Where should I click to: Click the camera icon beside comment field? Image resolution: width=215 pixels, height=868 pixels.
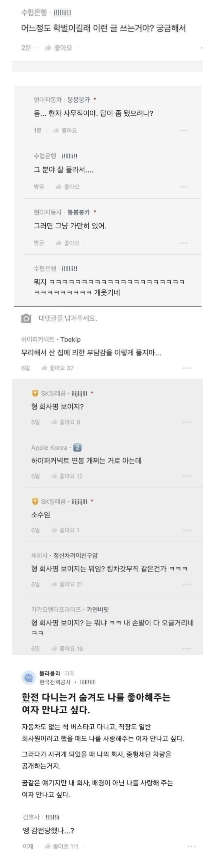[26, 318]
